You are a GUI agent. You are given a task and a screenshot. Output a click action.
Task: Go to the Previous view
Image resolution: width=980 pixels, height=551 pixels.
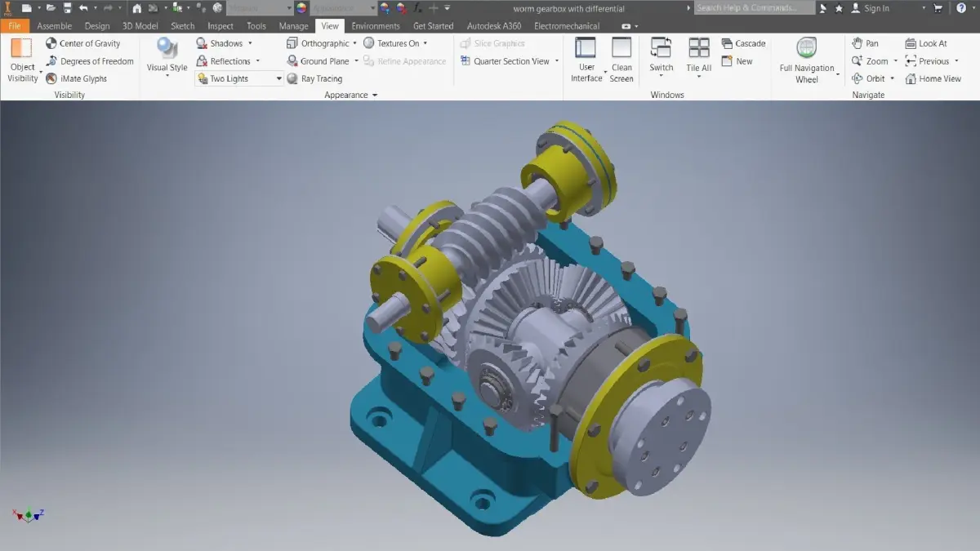(927, 61)
